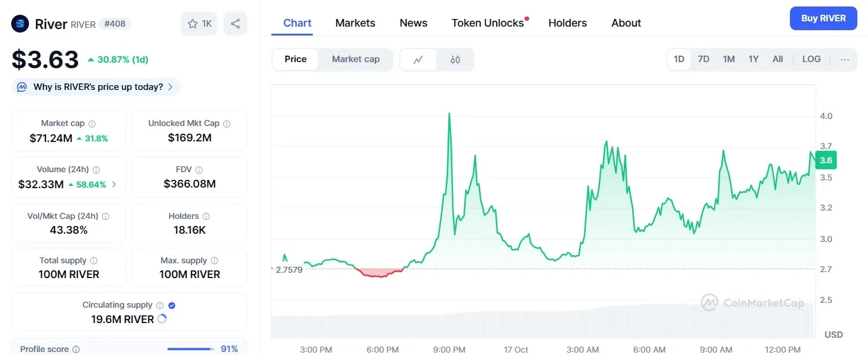This screenshot has height=355, width=868.
Task: Click the River logo icon
Action: [x=20, y=24]
